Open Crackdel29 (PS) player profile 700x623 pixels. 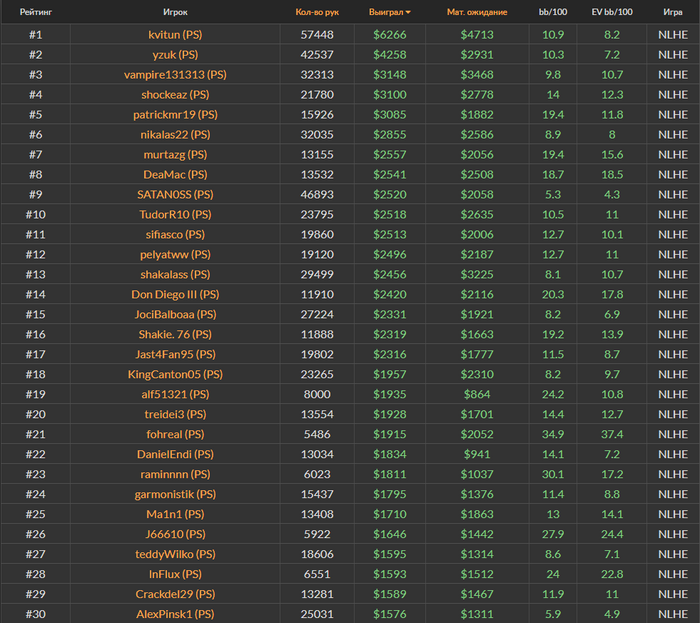tap(175, 594)
